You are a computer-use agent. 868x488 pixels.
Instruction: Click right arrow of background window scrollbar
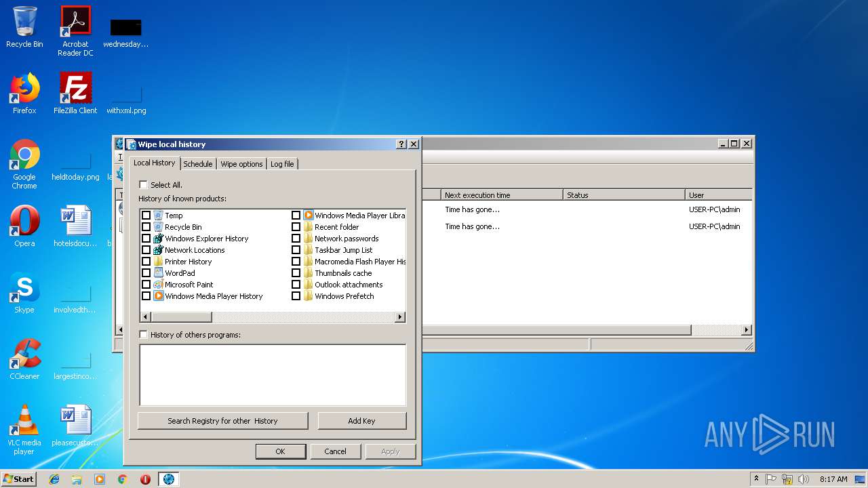coord(746,330)
